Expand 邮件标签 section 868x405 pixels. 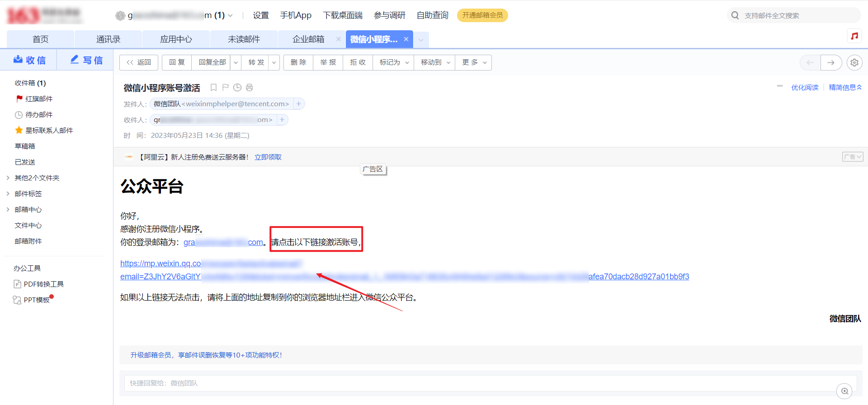coord(8,193)
